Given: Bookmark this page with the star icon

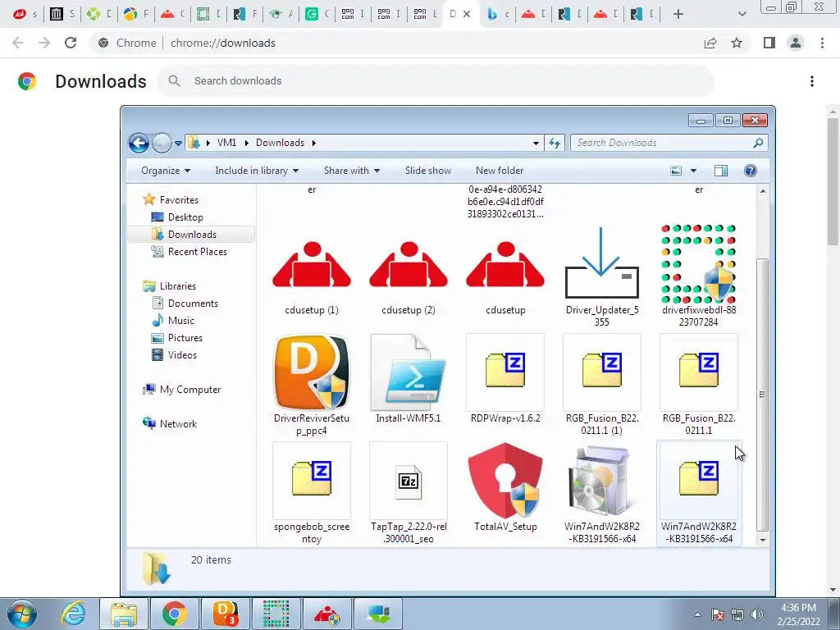Looking at the screenshot, I should click(737, 43).
